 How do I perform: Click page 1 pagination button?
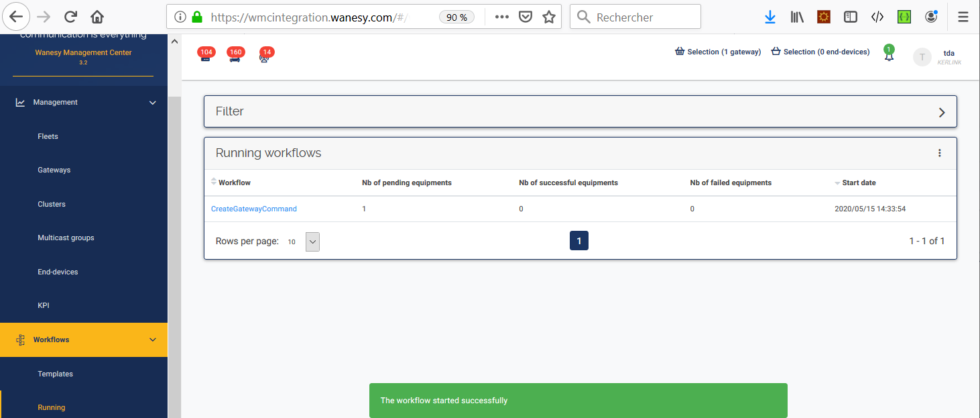578,241
